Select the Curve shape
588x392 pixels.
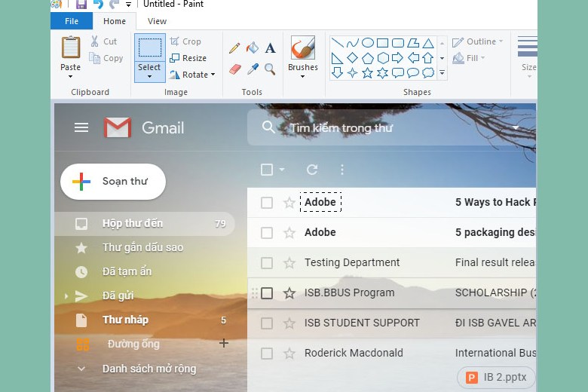point(353,43)
